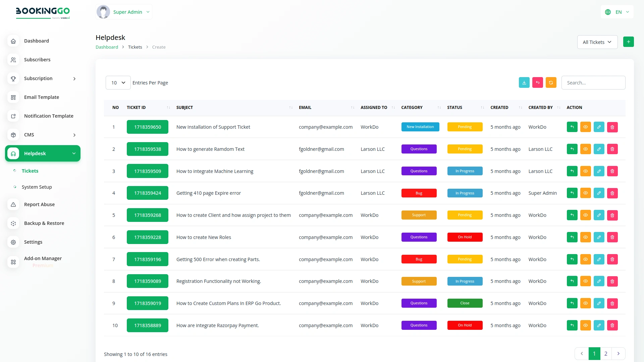Preview ticket 1718359424 with the orange eye icon

pos(586,193)
